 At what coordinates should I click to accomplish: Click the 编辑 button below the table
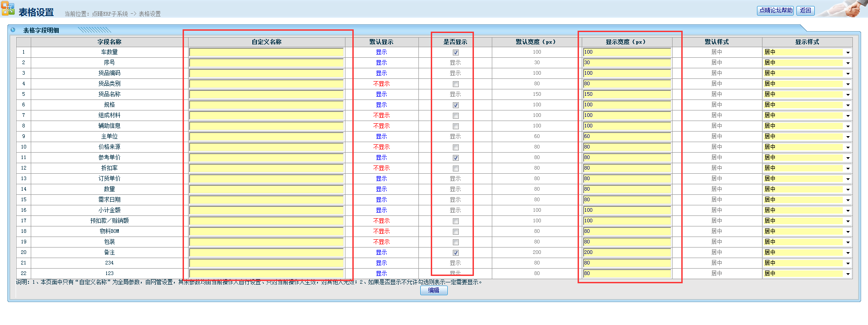[434, 290]
